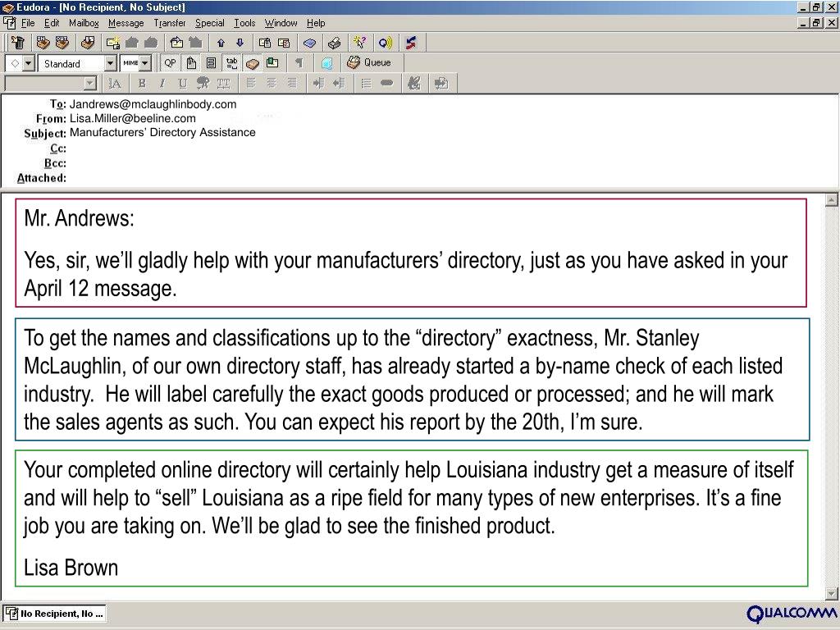840x630 pixels.
Task: Click the Check Mail tray icon
Action: pyautogui.click(x=88, y=43)
